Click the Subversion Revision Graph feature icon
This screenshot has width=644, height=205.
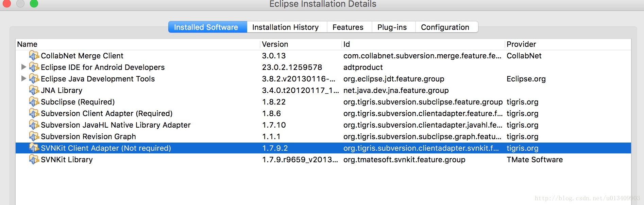(34, 136)
